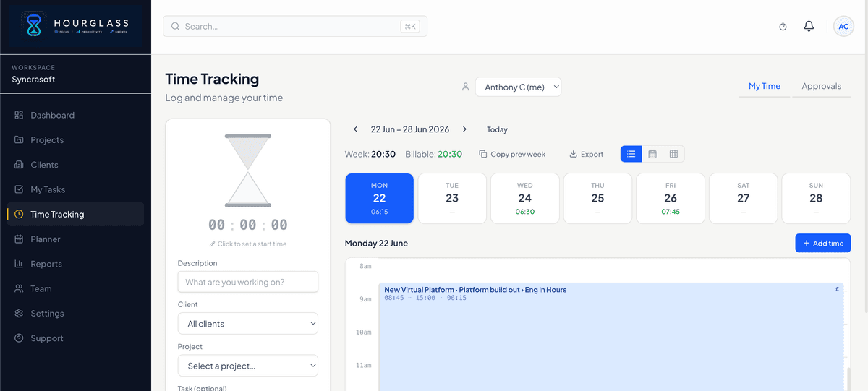Go to next week arrow
This screenshot has height=391, width=868.
pos(464,129)
